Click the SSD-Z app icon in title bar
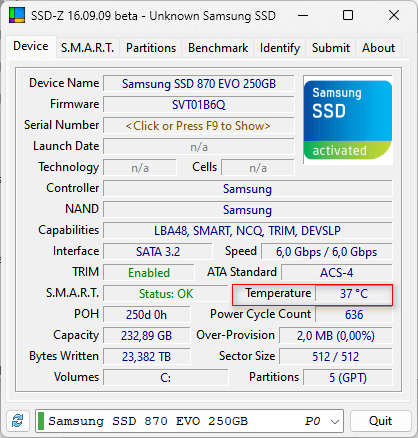 point(17,15)
